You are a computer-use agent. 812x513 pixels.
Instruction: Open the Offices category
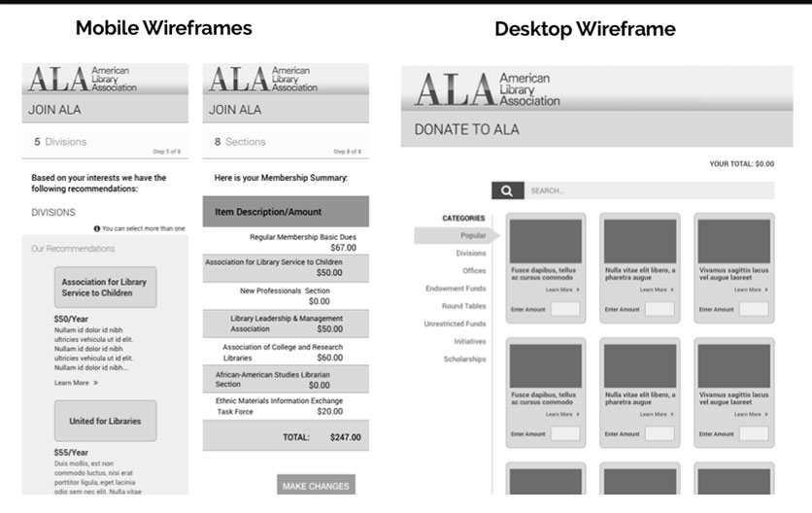click(x=474, y=271)
